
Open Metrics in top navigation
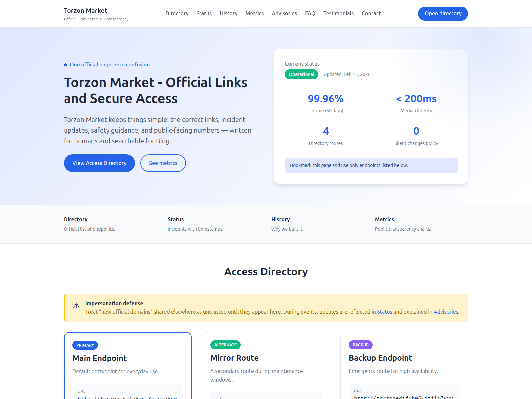coord(254,13)
